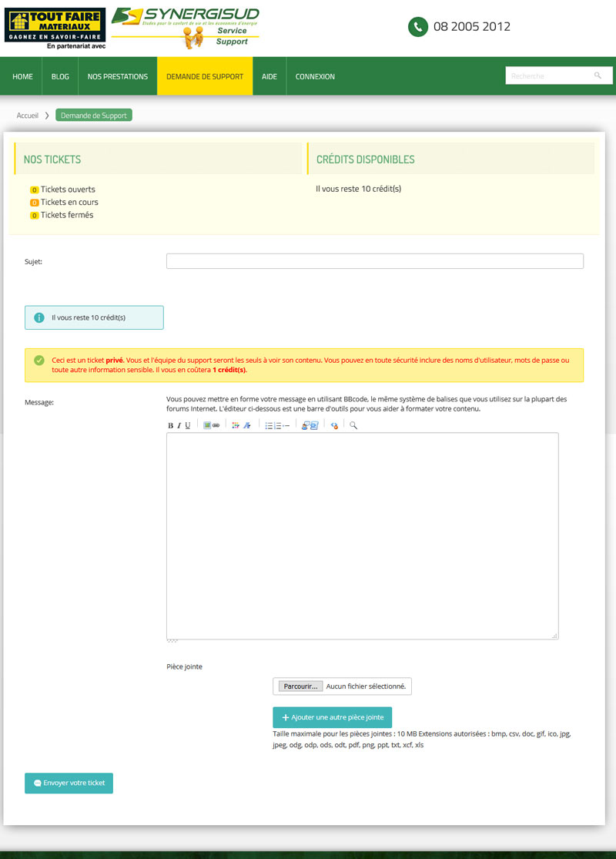Insert a hyperlink using the link icon
The height and width of the screenshot is (859, 616).
[x=216, y=425]
